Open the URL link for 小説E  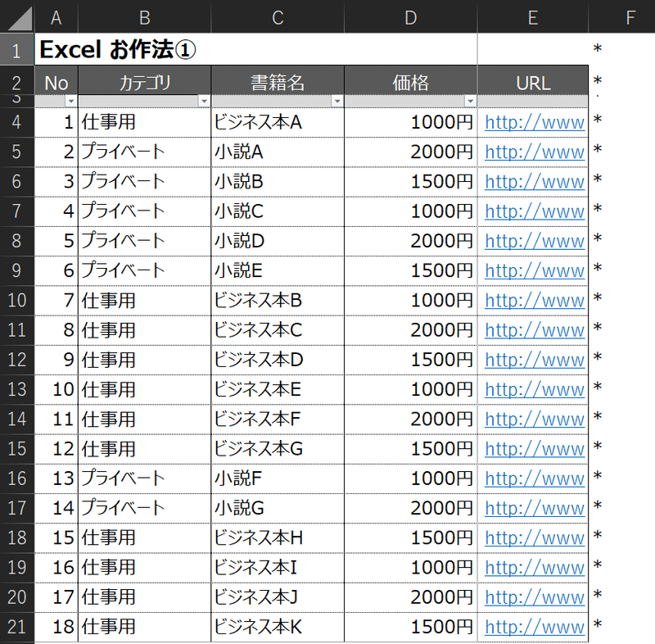(x=535, y=271)
